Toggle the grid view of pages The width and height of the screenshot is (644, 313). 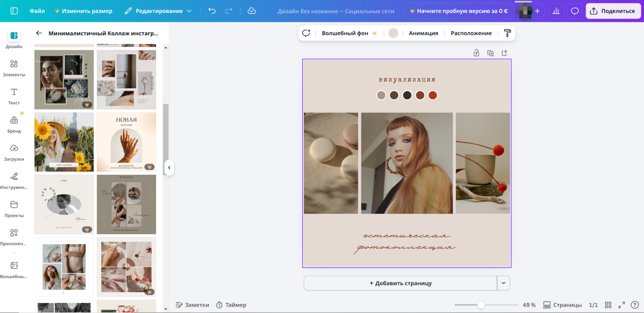[x=608, y=305]
